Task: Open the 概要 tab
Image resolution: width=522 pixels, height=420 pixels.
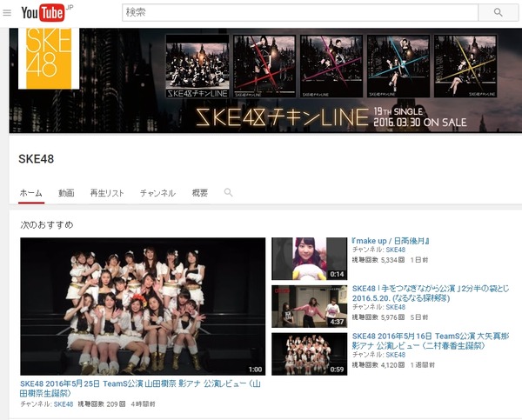Action: coord(200,193)
